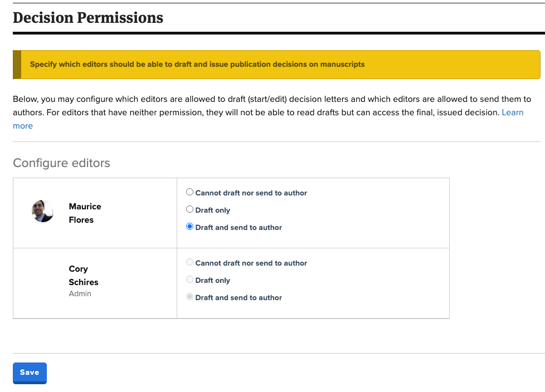
Task: Open the 'Learn more' link
Action: click(513, 112)
